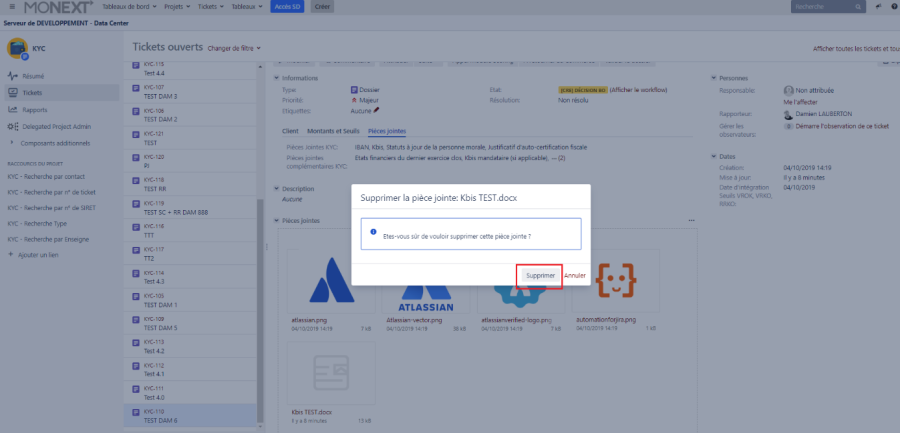The image size is (900, 433).
Task: Cancel deletion via the Annuler link
Action: click(574, 275)
